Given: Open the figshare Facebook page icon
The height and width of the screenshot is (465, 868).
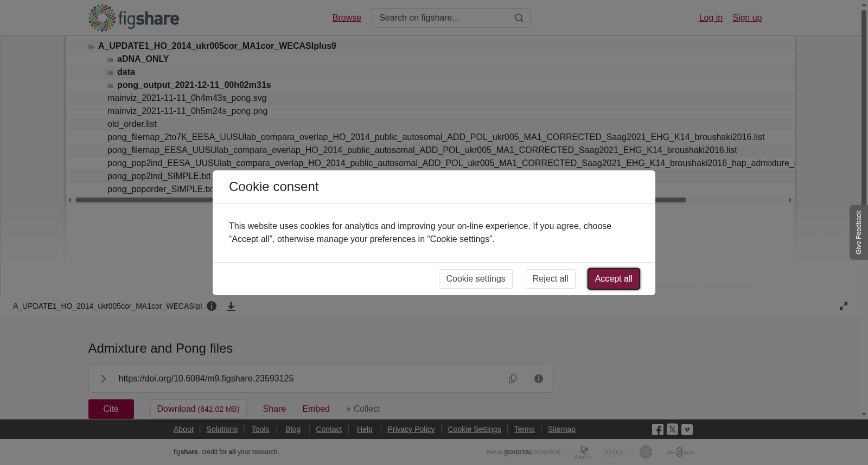Looking at the screenshot, I should (x=658, y=430).
